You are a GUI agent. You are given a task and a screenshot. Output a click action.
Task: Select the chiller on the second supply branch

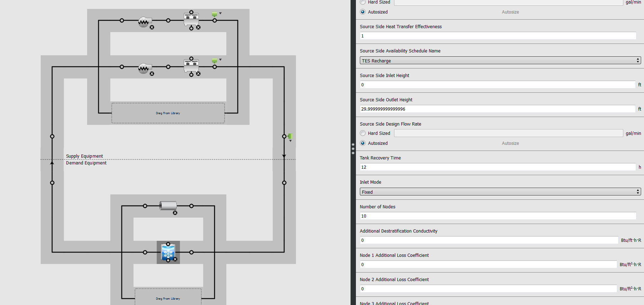(191, 66)
